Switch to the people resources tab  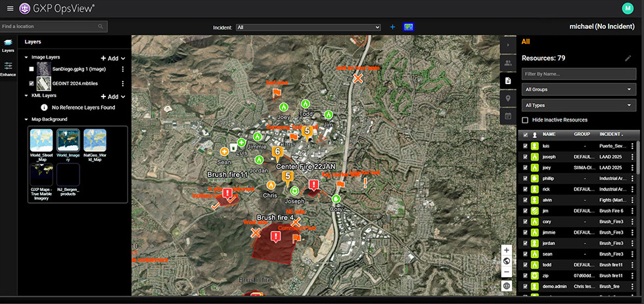point(507,63)
